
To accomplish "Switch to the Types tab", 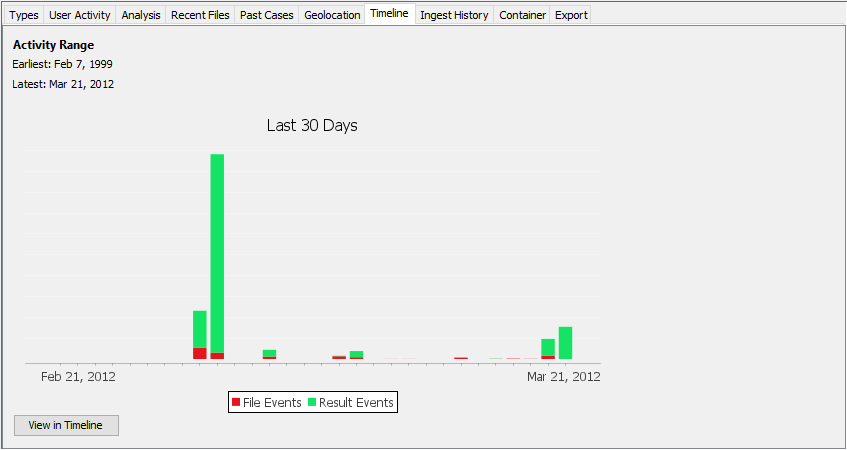I will (24, 15).
